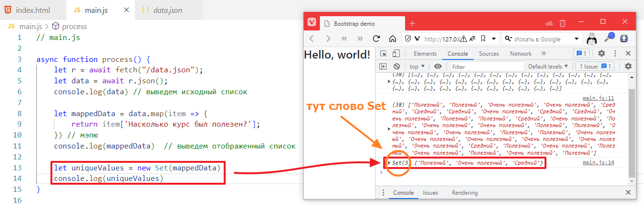The height and width of the screenshot is (208, 644).
Task: Click the live expression eye icon
Action: 438,67
